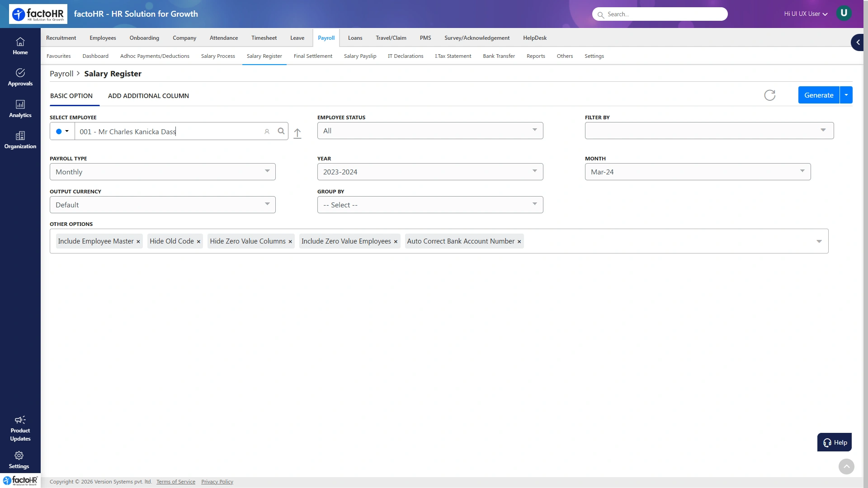Click the factoHR logo at top left
The image size is (868, 488).
point(38,14)
